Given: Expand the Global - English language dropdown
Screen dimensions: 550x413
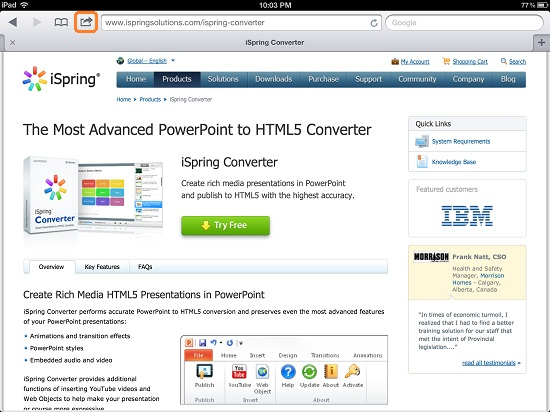Looking at the screenshot, I should (x=146, y=61).
